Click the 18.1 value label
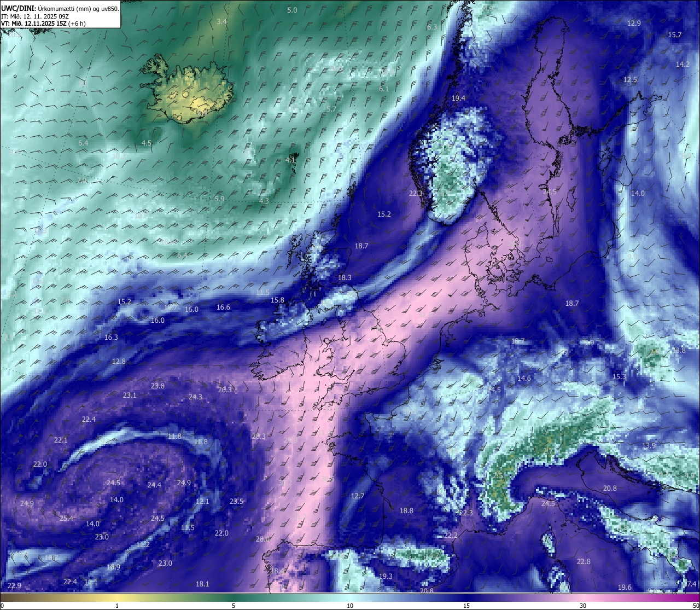 202,584
